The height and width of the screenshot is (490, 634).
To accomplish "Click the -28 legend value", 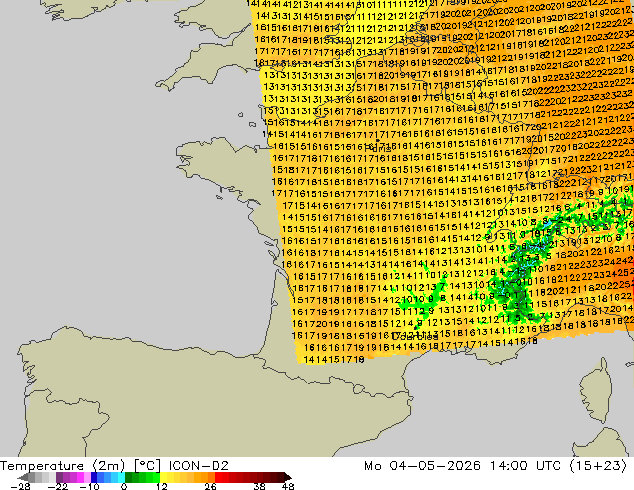I will click(x=20, y=486).
